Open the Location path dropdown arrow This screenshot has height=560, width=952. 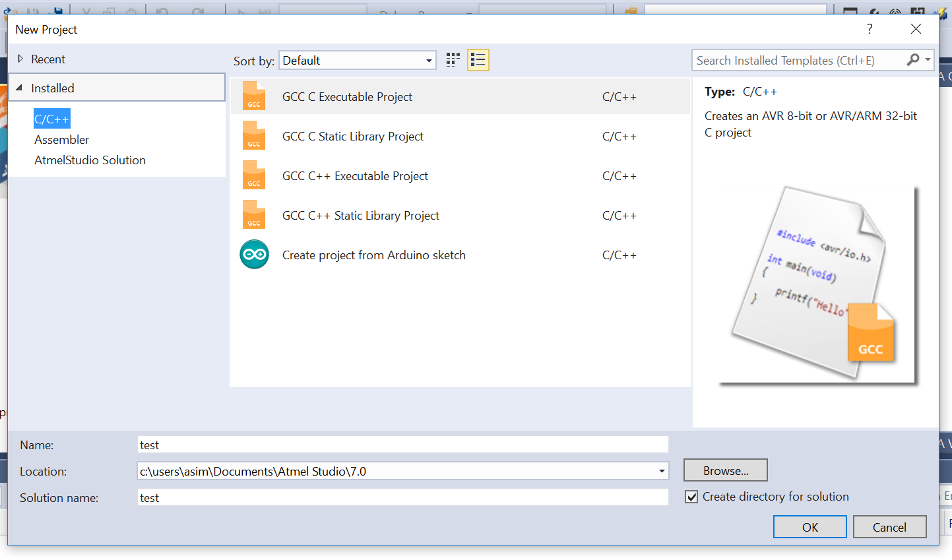pyautogui.click(x=662, y=471)
